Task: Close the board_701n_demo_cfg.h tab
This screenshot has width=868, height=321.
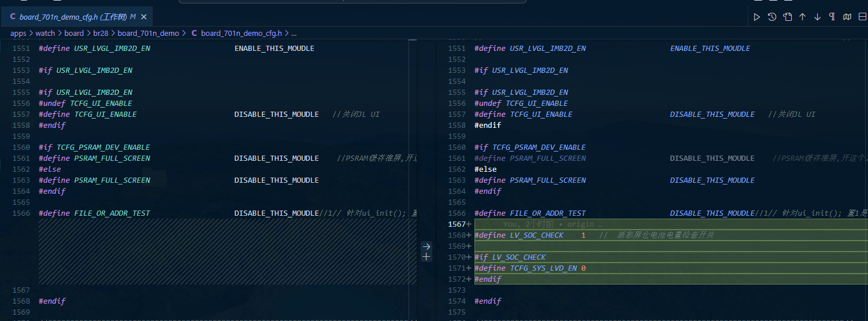Action: [x=144, y=17]
